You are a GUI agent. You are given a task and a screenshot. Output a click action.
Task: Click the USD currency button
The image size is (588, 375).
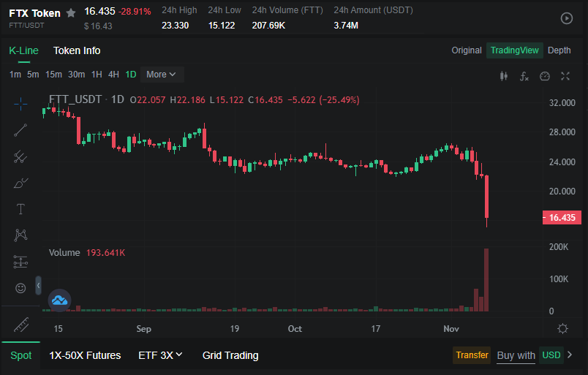pyautogui.click(x=551, y=355)
